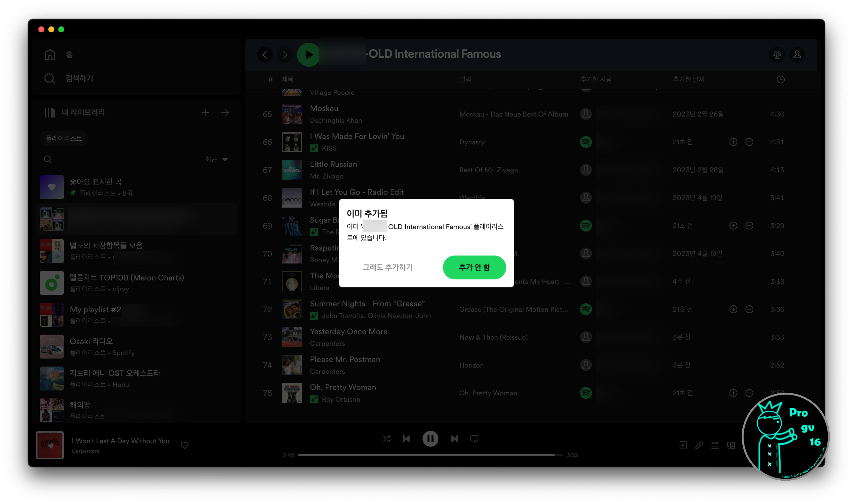Image resolution: width=853 pixels, height=504 pixels.
Task: Skip to the previous track
Action: [406, 439]
